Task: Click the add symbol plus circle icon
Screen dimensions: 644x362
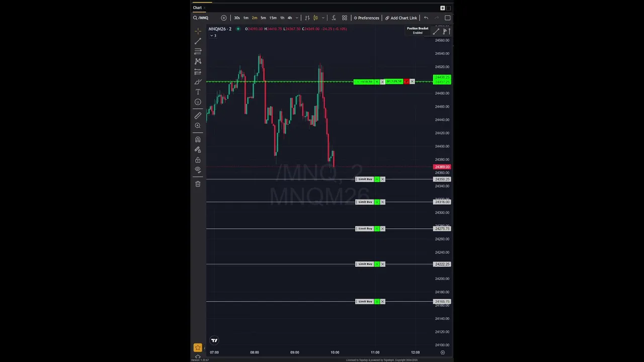Action: (x=224, y=18)
